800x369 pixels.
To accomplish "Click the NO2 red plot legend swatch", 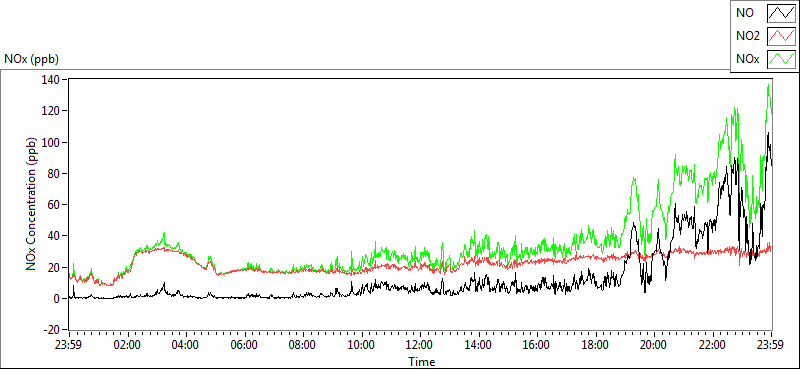I will click(x=782, y=36).
